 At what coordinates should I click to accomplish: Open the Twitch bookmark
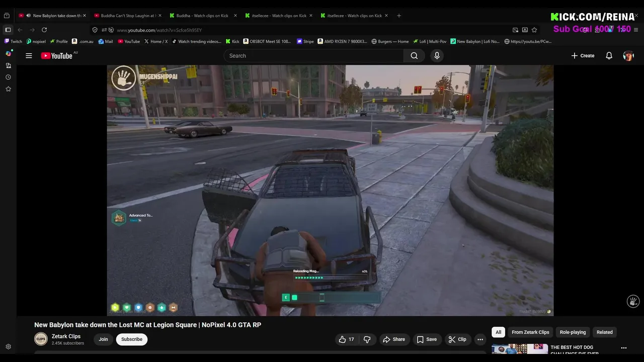[13, 42]
